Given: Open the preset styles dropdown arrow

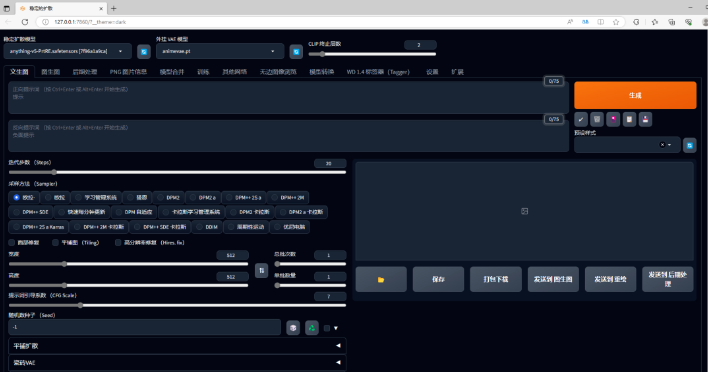Looking at the screenshot, I should point(670,145).
